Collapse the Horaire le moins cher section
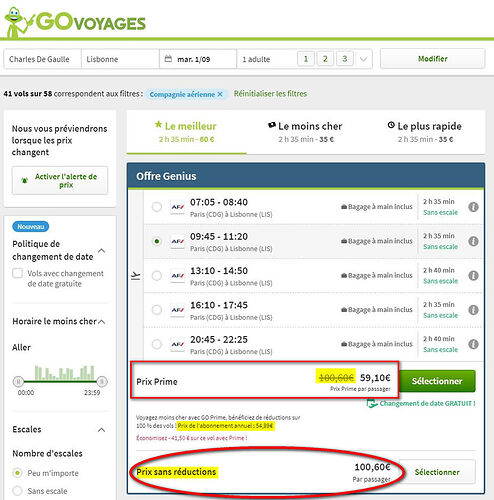494x500 pixels. (102, 322)
